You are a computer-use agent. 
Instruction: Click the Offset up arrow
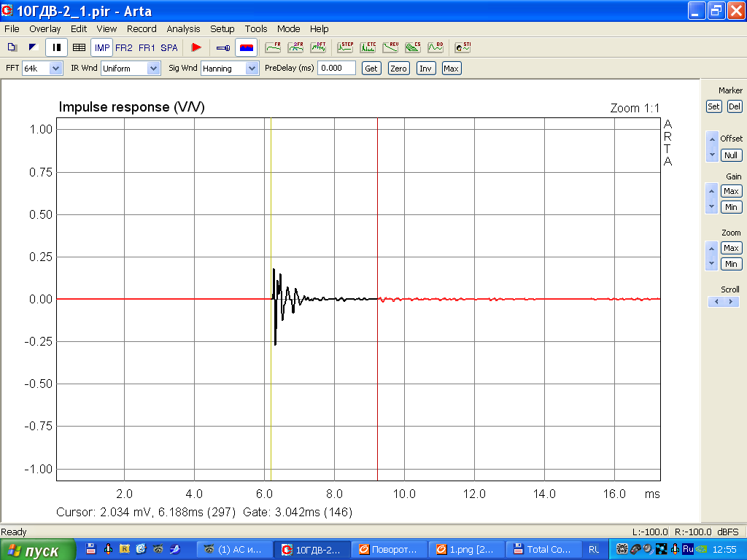tap(712, 139)
